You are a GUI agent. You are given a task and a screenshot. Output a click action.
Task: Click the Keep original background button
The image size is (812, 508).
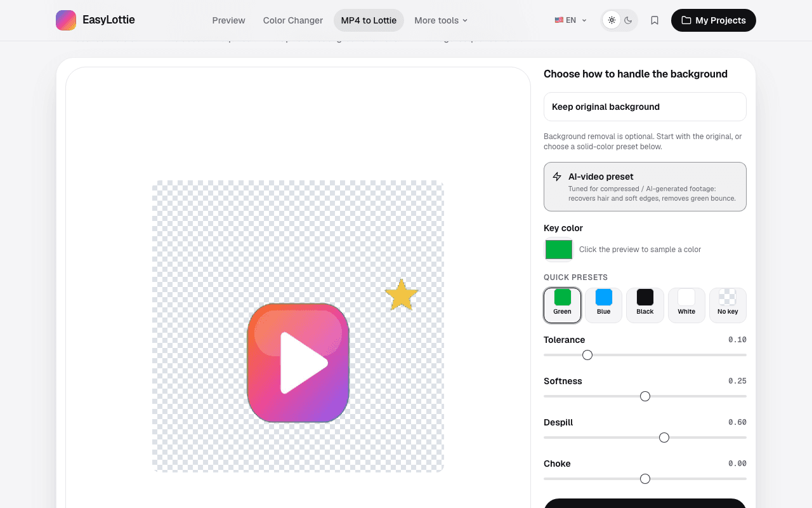pyautogui.click(x=645, y=107)
